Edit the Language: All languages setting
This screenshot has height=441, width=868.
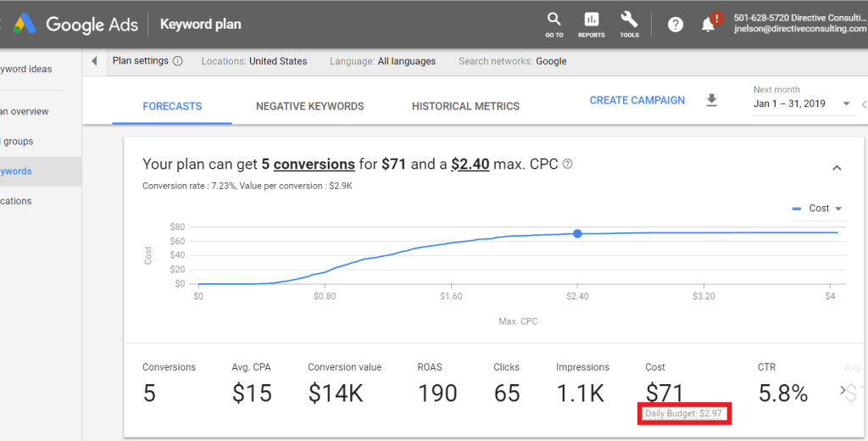tap(382, 62)
